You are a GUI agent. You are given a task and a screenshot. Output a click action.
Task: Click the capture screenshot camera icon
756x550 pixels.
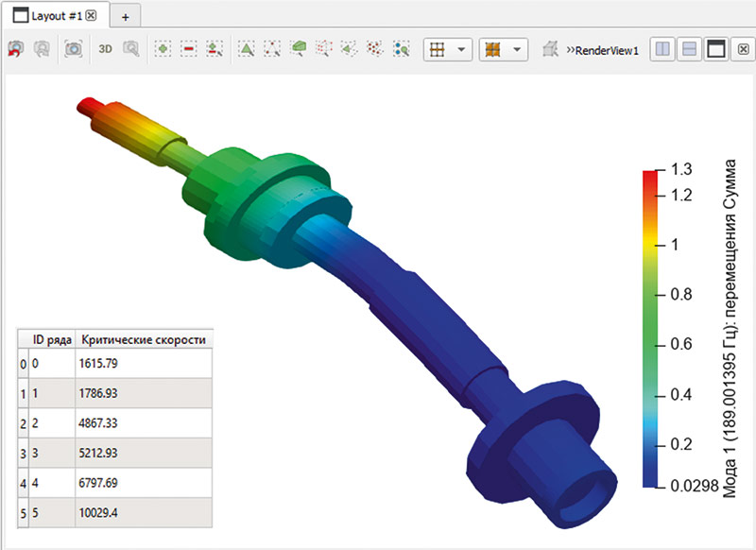pyautogui.click(x=72, y=50)
